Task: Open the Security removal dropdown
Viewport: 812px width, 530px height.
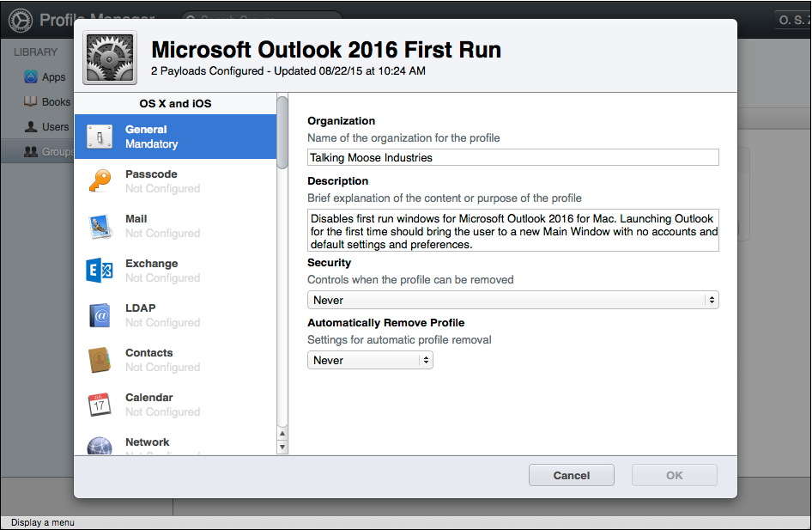Action: pyautogui.click(x=512, y=300)
